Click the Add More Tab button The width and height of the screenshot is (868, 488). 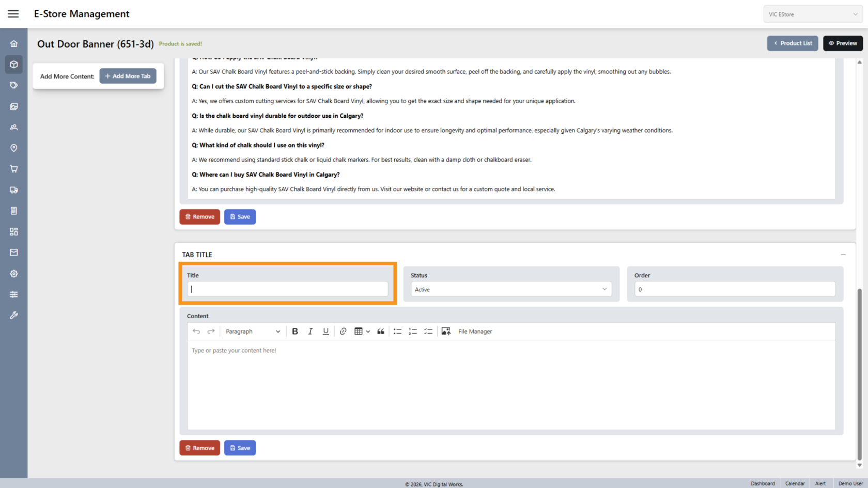(x=128, y=76)
